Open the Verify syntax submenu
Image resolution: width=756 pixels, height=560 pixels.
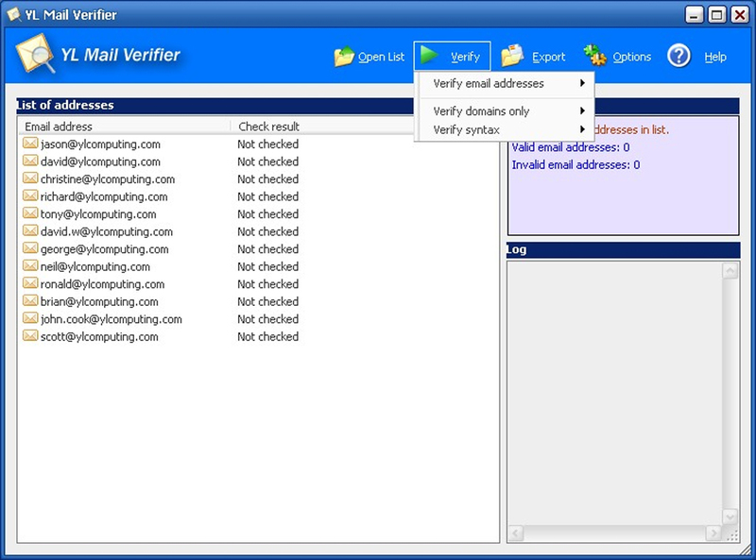point(505,129)
